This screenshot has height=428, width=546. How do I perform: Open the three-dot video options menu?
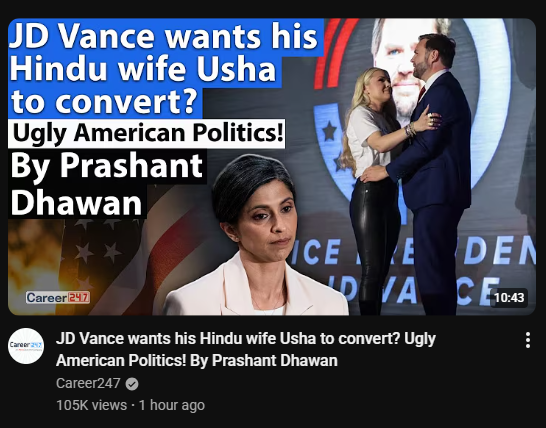click(x=528, y=340)
